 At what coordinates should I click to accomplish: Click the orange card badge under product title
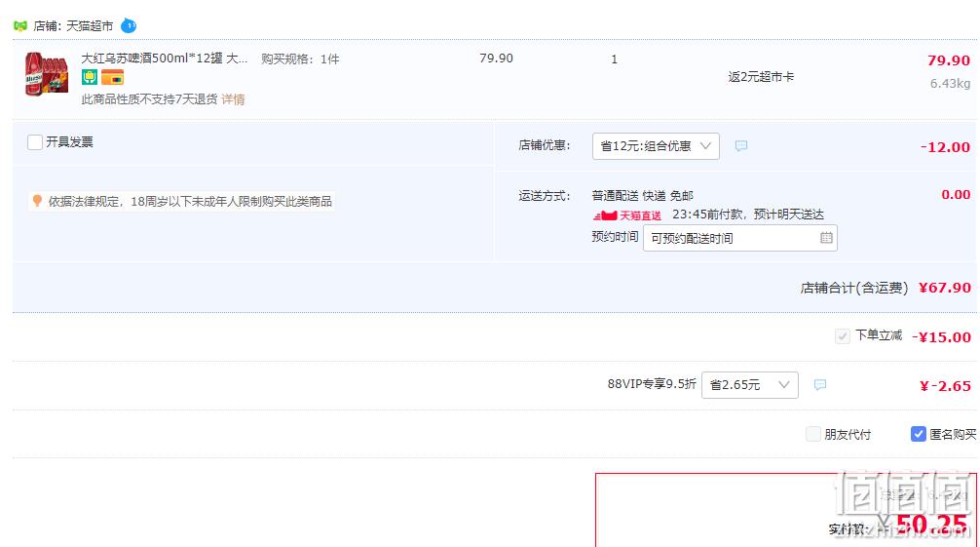pyautogui.click(x=112, y=78)
